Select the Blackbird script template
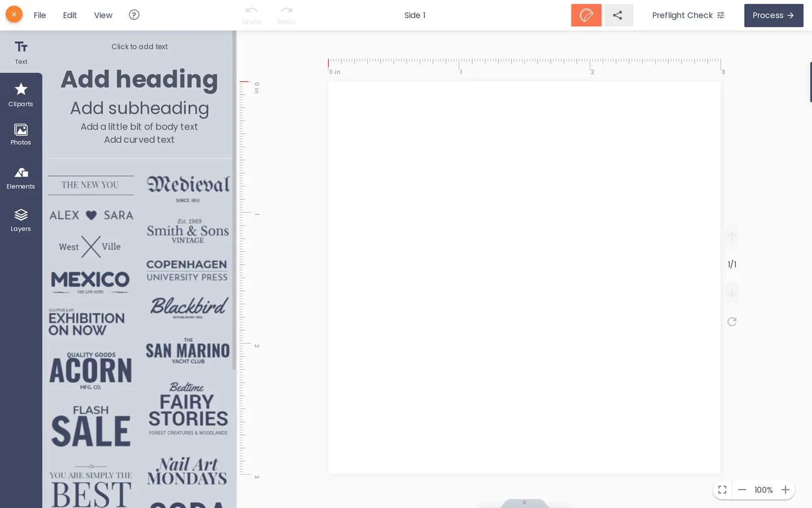This screenshot has width=812, height=508. pyautogui.click(x=188, y=307)
